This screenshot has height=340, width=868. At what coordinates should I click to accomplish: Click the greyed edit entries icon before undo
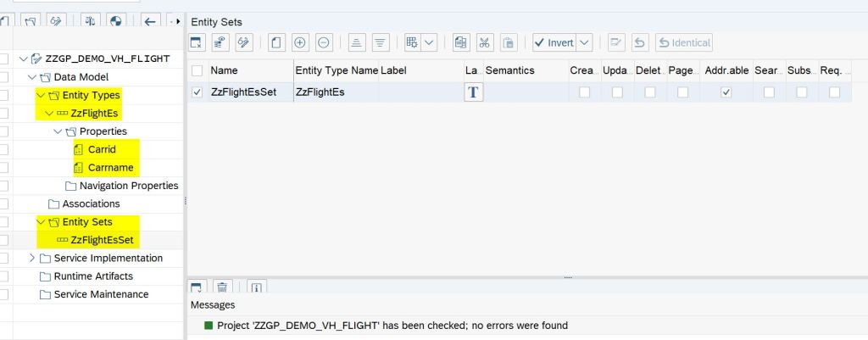click(616, 42)
